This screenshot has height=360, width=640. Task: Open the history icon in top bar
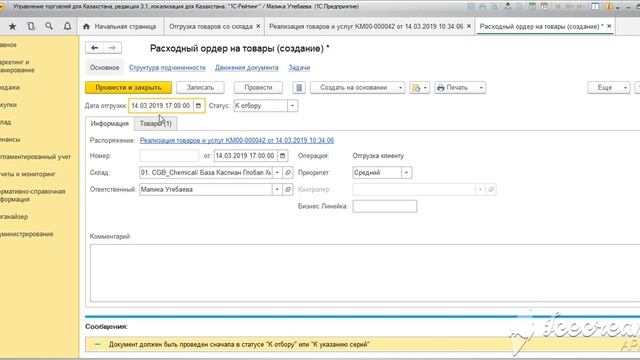(x=31, y=27)
